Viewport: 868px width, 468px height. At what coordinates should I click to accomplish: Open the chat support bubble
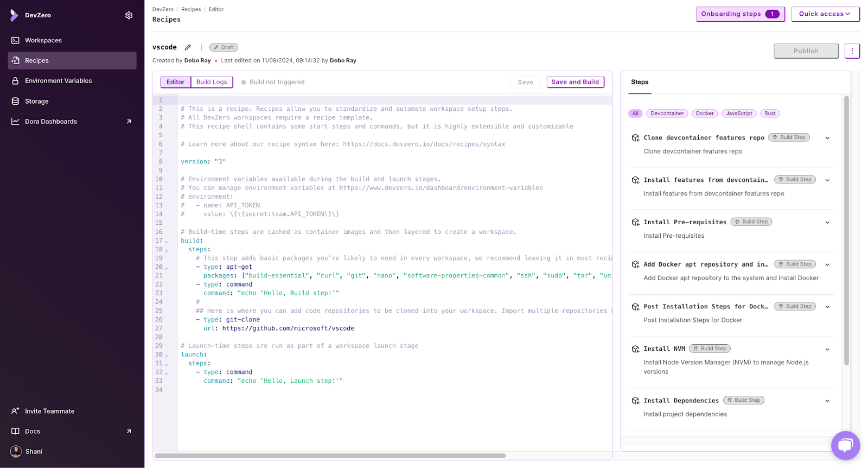pyautogui.click(x=845, y=445)
